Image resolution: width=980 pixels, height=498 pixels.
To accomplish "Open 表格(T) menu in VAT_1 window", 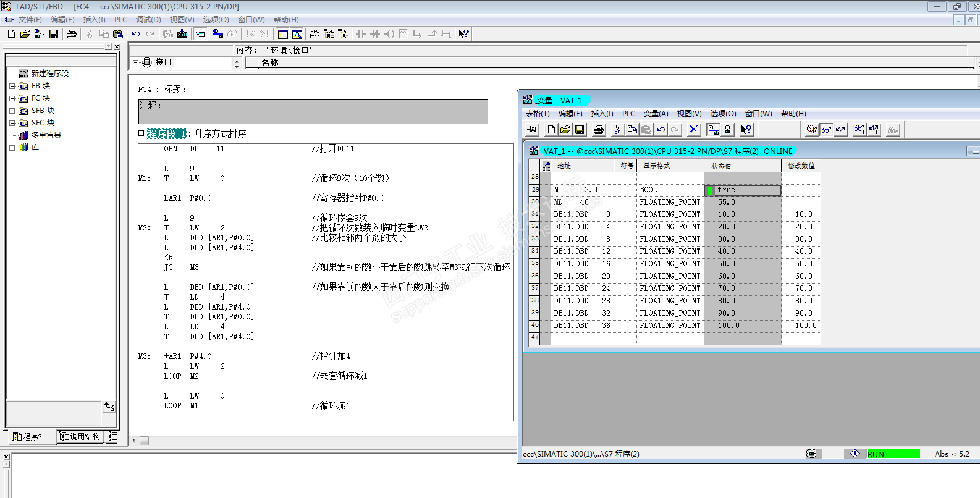I will click(x=537, y=114).
